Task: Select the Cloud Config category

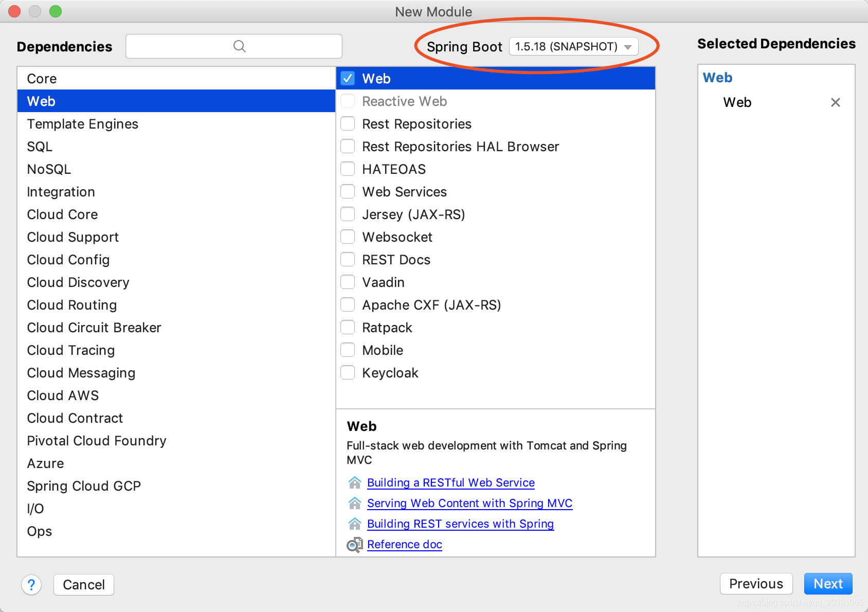Action: click(176, 260)
